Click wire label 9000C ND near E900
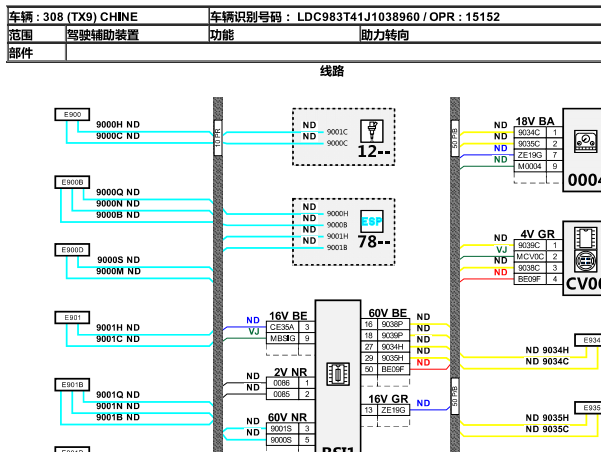 pos(118,136)
